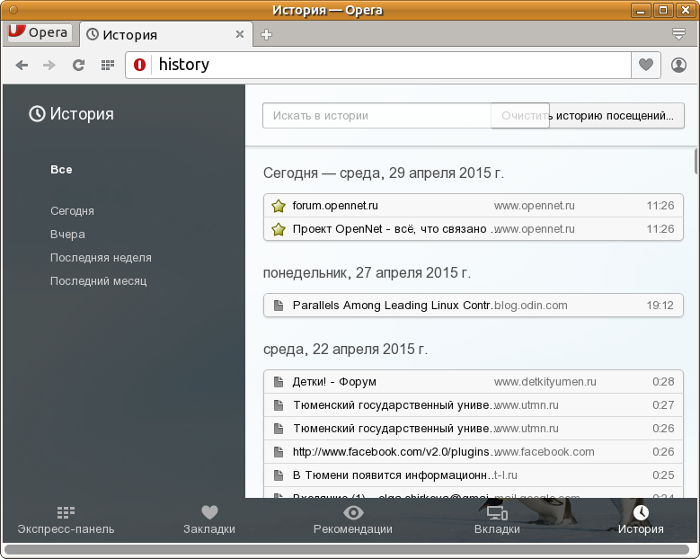Image resolution: width=700 pixels, height=559 pixels.
Task: Open Тюменский государственный entry at 0:27
Action: [x=473, y=405]
